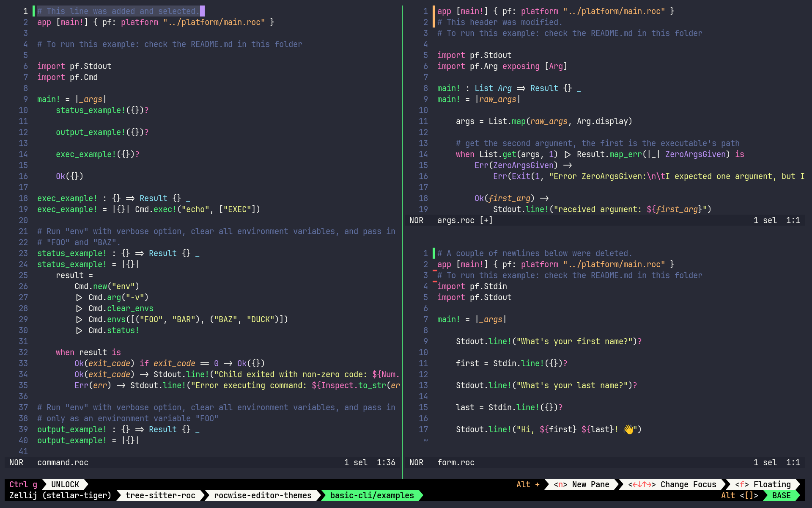
Task: Click the red deletion gutter mark above form.roc line 3
Action: 435,270
